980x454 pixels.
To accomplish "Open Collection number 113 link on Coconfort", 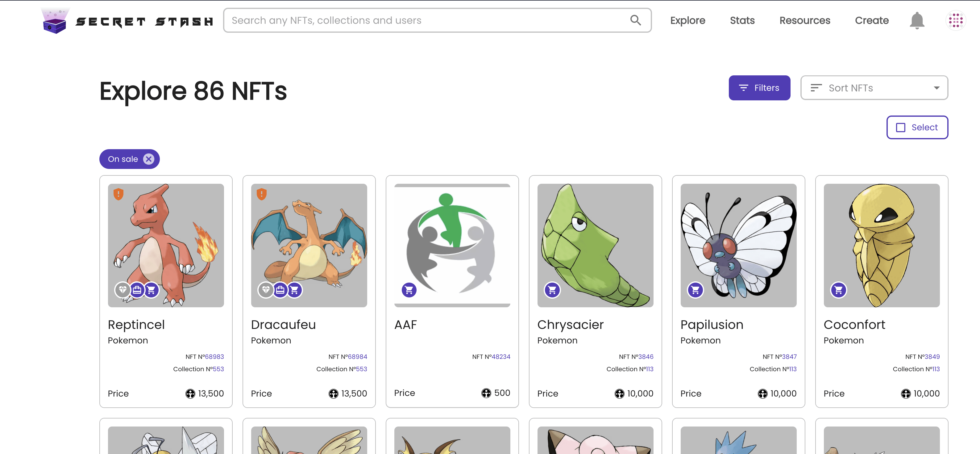I will [936, 369].
